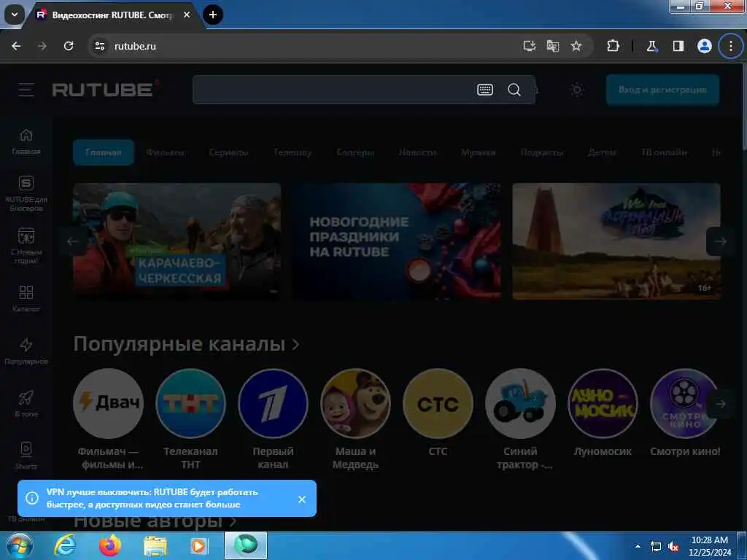
Task: Switch to the Музыка tab
Action: tap(479, 152)
